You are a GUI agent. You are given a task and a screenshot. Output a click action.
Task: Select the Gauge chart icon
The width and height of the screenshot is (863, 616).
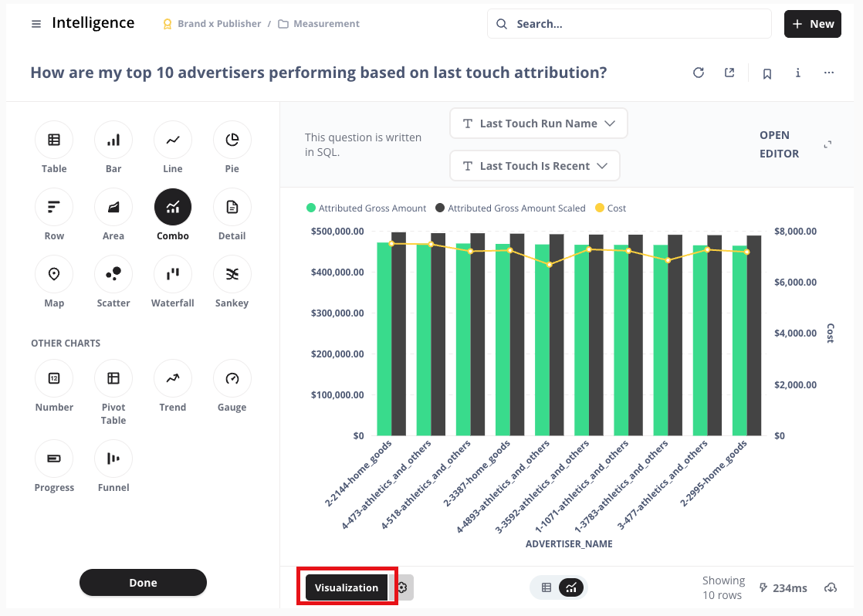coord(232,378)
